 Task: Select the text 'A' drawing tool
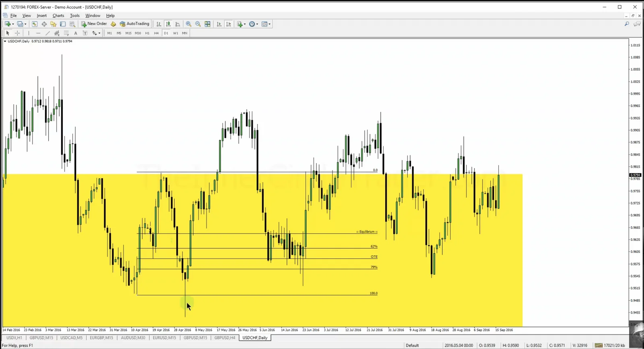click(76, 33)
